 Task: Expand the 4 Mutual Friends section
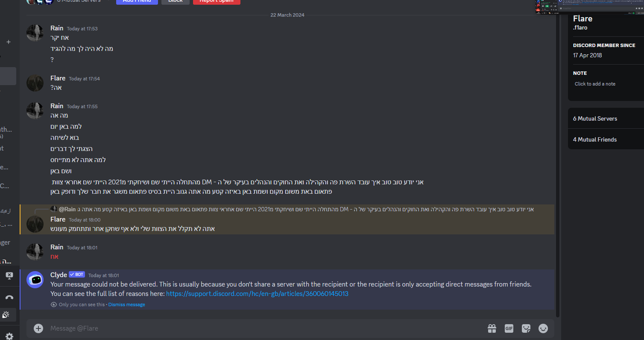606,139
